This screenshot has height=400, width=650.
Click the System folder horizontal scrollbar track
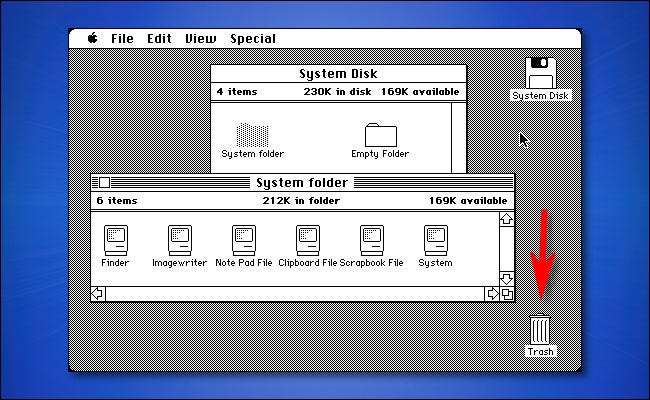[295, 294]
